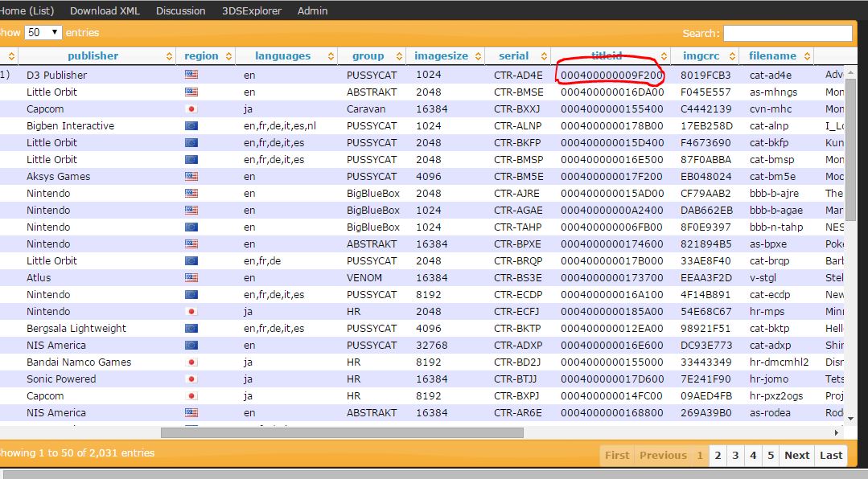868x479 pixels.
Task: Select languages cell en,fr,de,it,es,nl
Action: (x=280, y=126)
